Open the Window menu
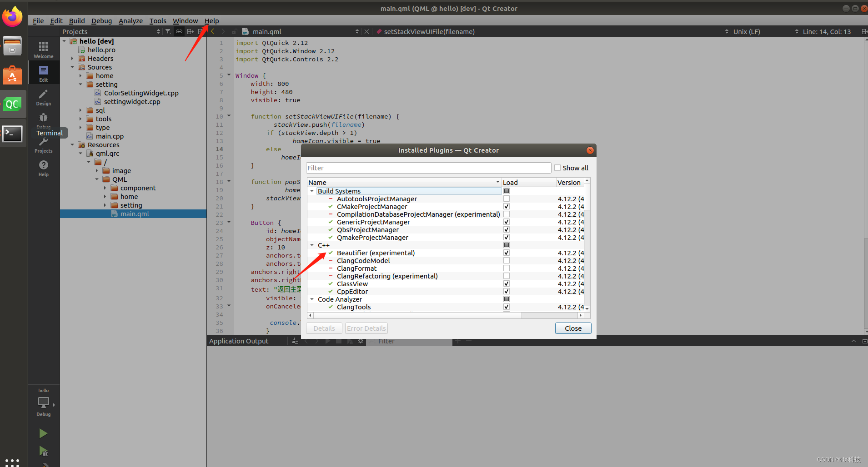This screenshot has width=868, height=467. (x=185, y=20)
